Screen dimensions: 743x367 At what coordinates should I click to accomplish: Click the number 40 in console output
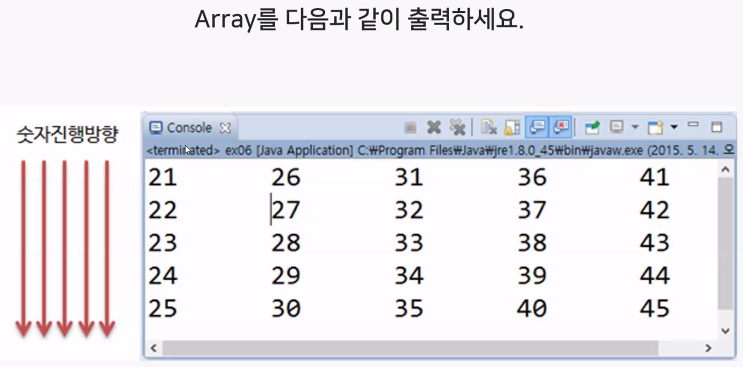(532, 308)
